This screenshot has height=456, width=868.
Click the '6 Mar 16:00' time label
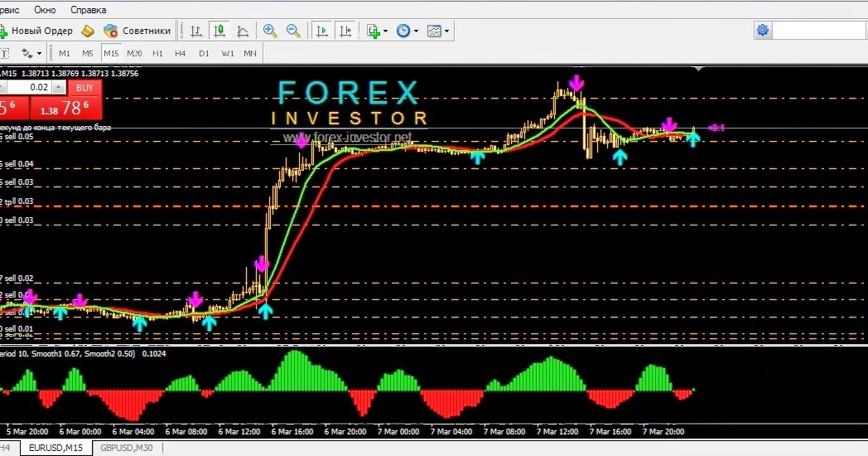coord(292,432)
